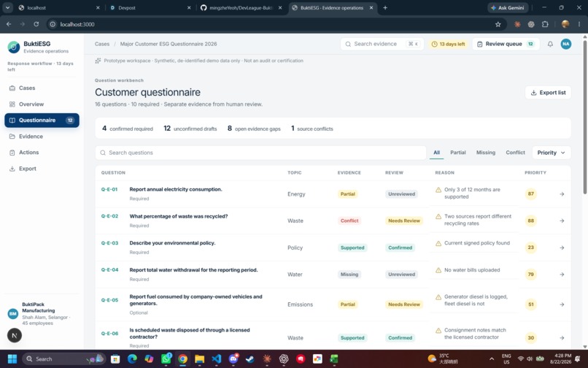The width and height of the screenshot is (588, 368).
Task: Open row Q-E-02 arrow
Action: point(562,221)
